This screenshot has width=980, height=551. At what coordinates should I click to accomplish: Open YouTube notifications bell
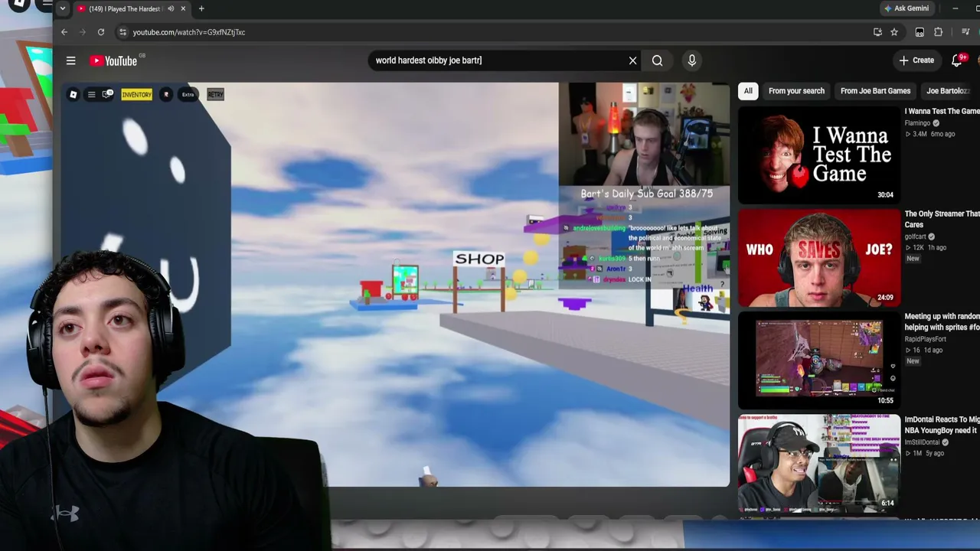pyautogui.click(x=957, y=60)
